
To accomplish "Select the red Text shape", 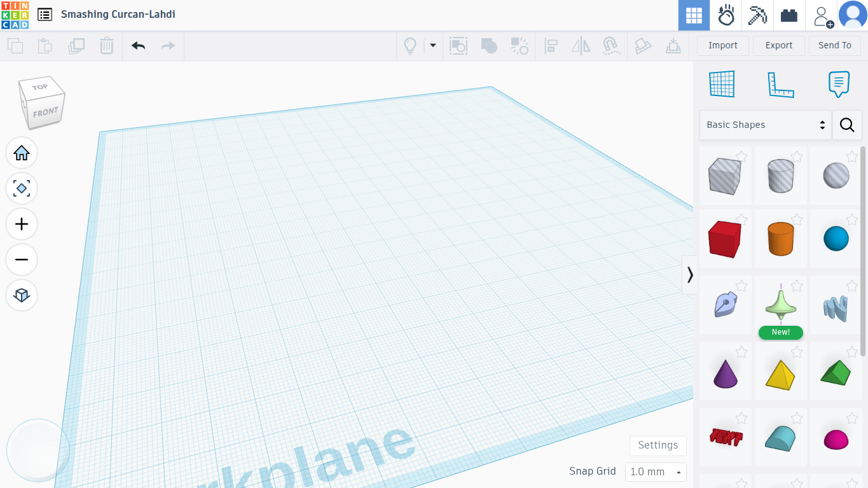I will pyautogui.click(x=726, y=438).
